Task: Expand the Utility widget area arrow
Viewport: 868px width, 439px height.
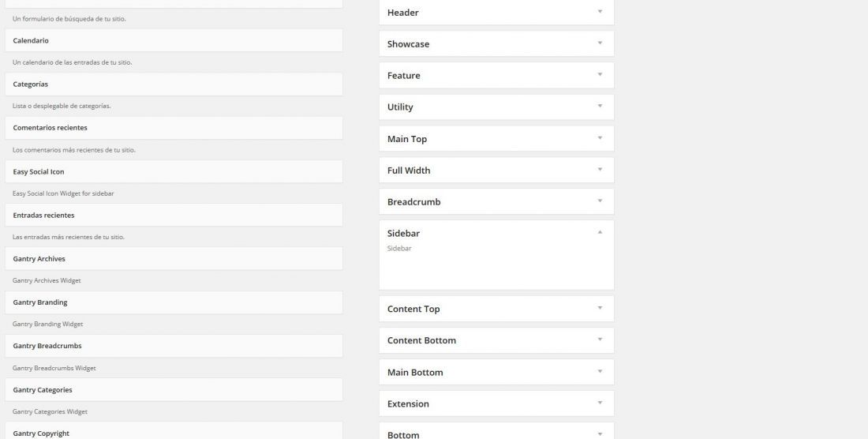Action: (600, 107)
